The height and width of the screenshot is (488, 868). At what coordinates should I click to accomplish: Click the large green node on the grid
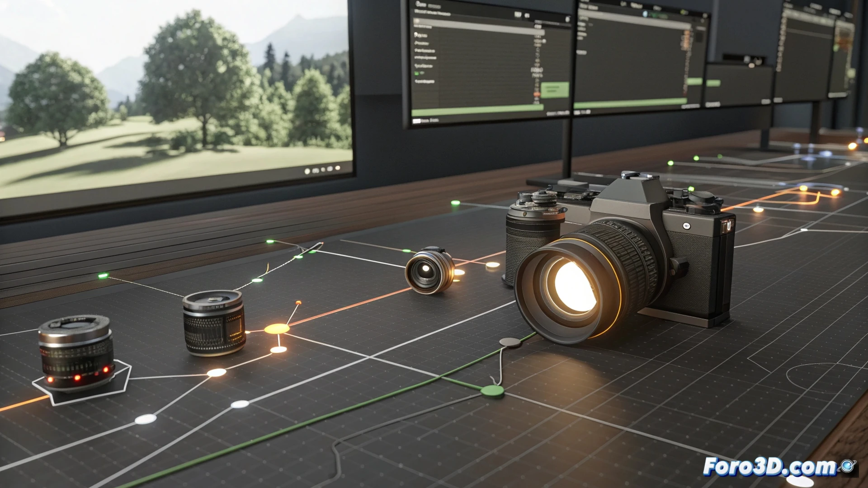[x=492, y=391]
